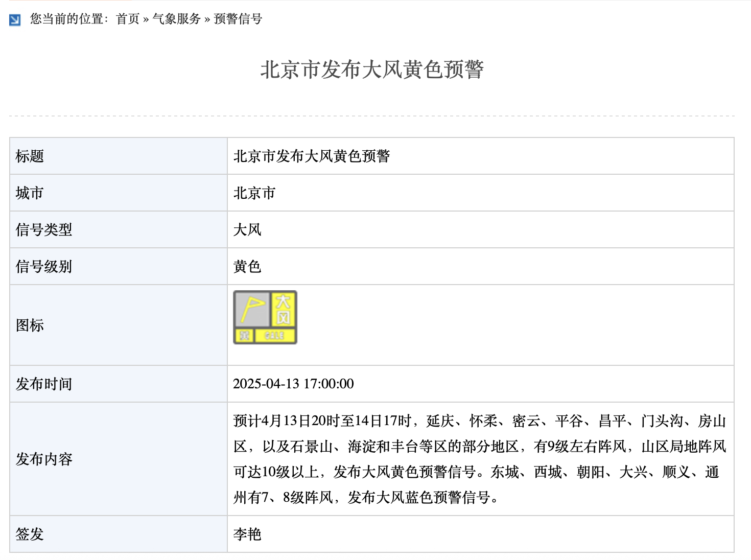Open 预警信号 breadcrumb link

pos(238,19)
